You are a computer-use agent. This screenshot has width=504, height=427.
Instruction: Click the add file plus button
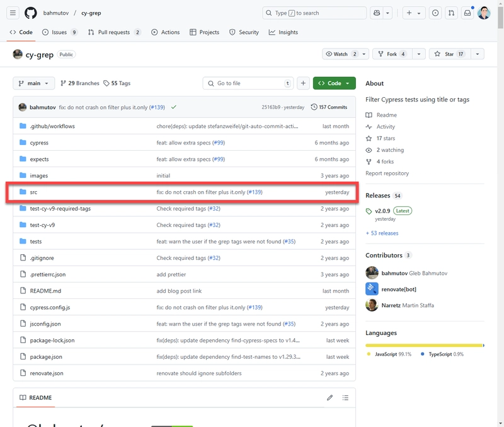[x=303, y=83]
